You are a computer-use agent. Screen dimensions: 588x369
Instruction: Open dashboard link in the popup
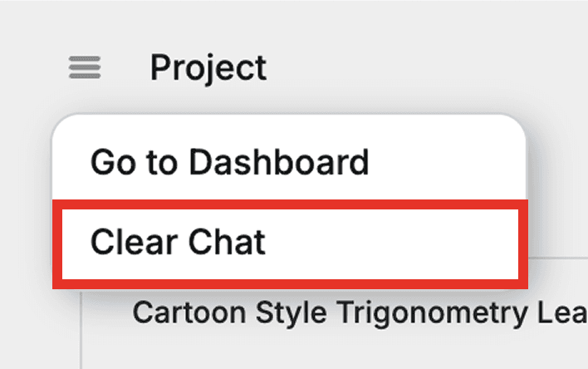(x=229, y=162)
